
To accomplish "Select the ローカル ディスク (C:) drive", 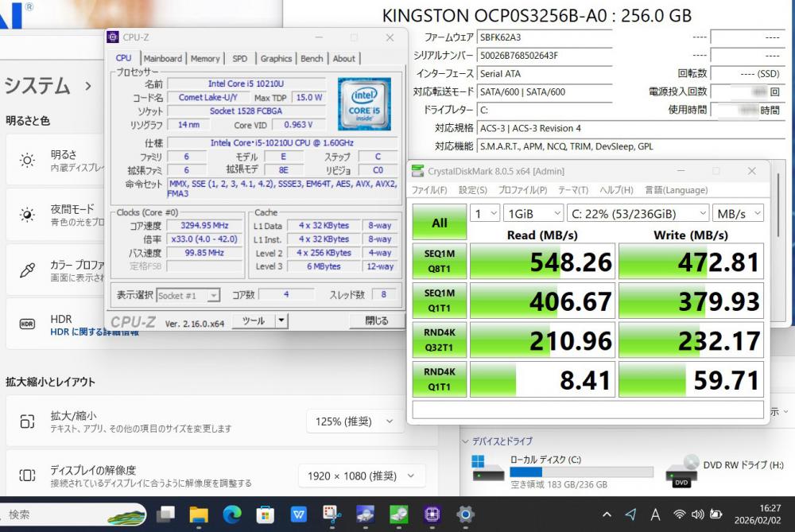I will click(x=562, y=471).
